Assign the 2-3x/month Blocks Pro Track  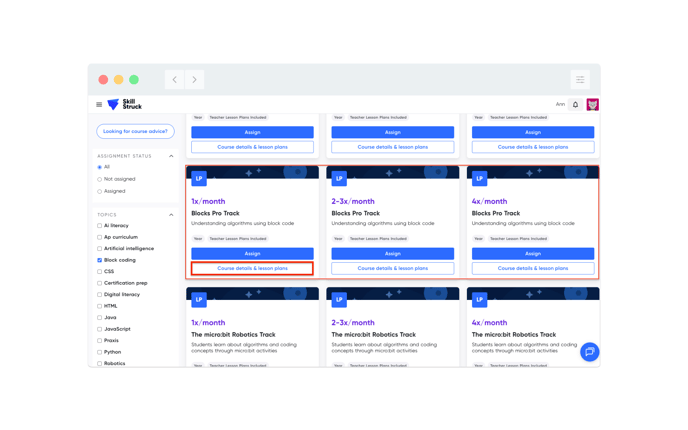392,254
